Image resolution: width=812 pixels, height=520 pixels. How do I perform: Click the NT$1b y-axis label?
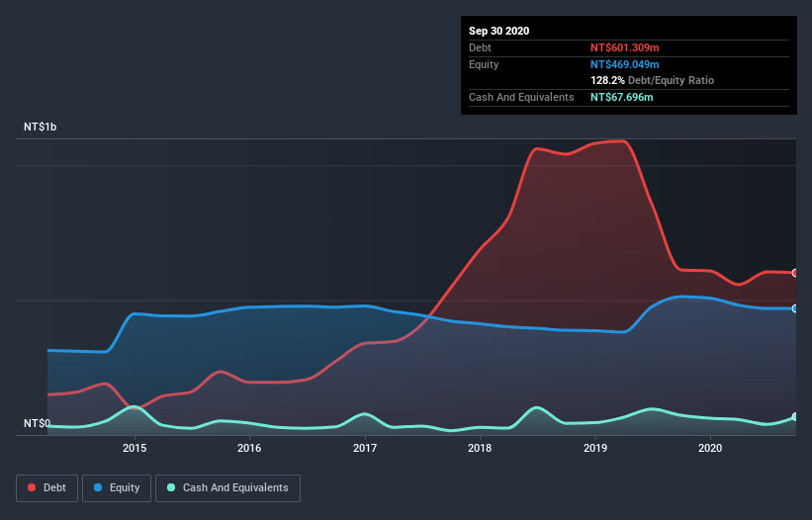coord(40,127)
